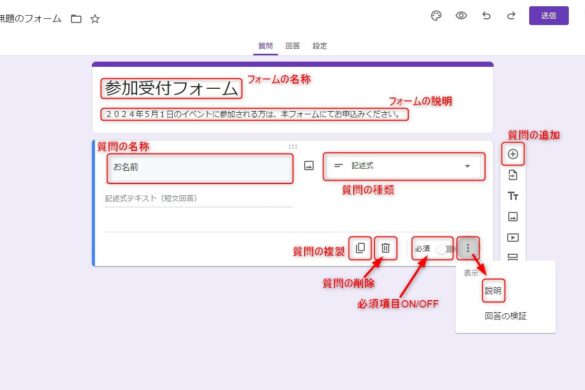Preview the form with the eye icon
Image resolution: width=585 pixels, height=390 pixels.
[x=461, y=16]
